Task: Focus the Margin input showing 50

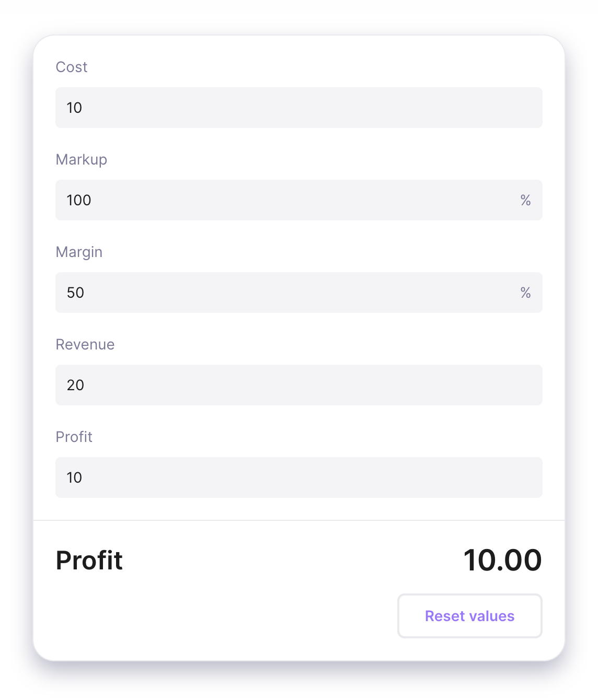Action: 298,293
